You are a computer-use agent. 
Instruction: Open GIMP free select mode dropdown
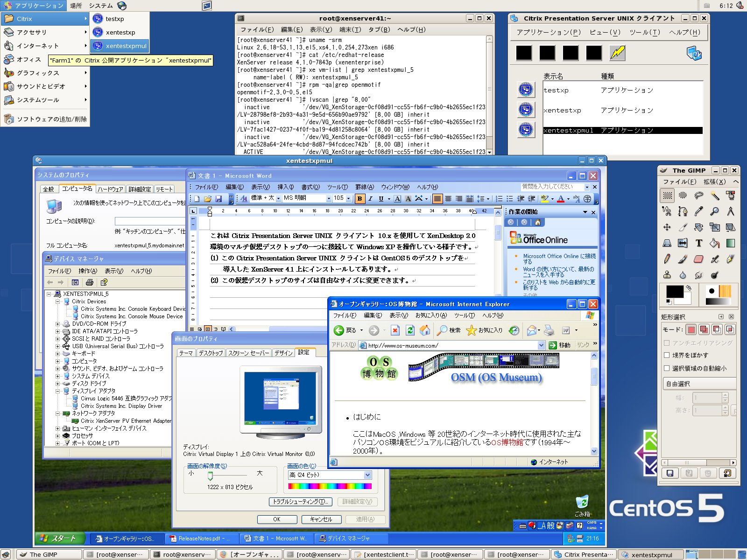[x=699, y=384]
